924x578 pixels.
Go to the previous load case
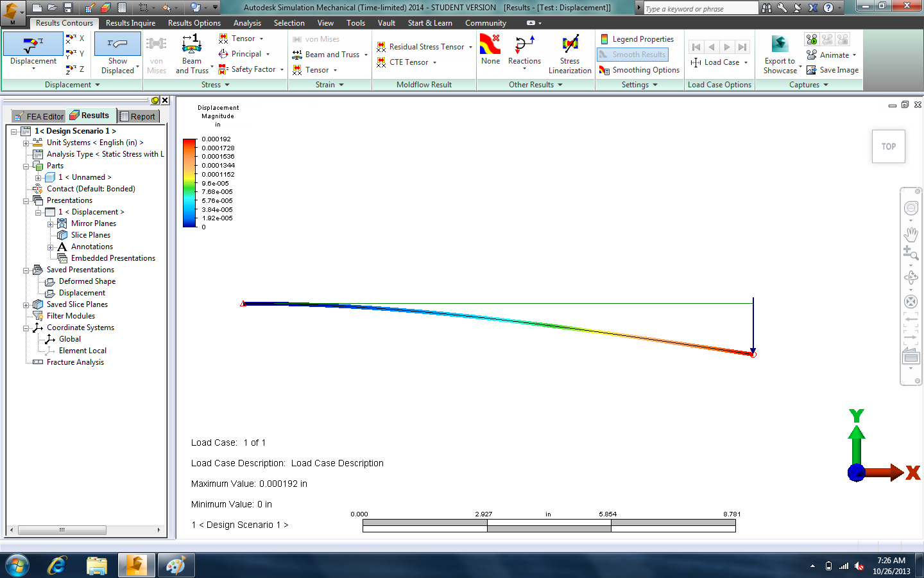tap(712, 47)
